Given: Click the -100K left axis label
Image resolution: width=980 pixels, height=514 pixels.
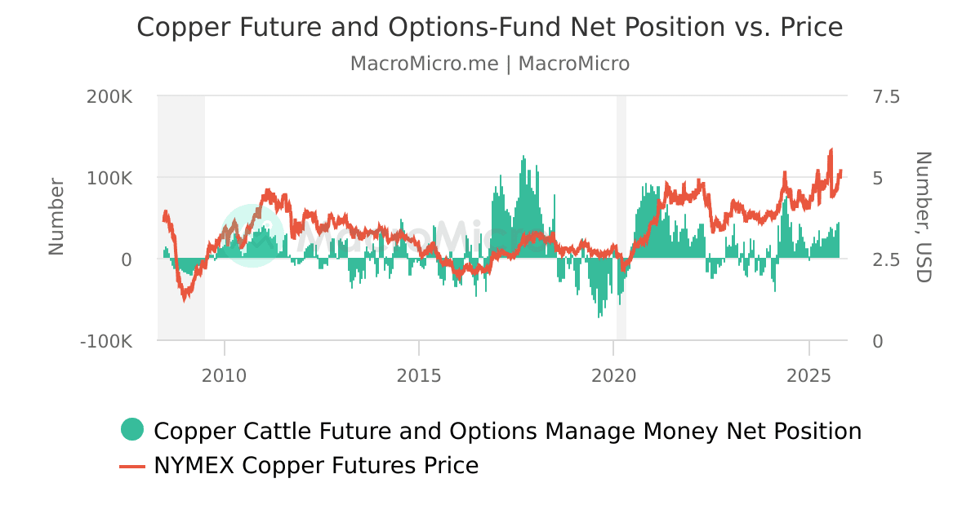Looking at the screenshot, I should (x=106, y=341).
